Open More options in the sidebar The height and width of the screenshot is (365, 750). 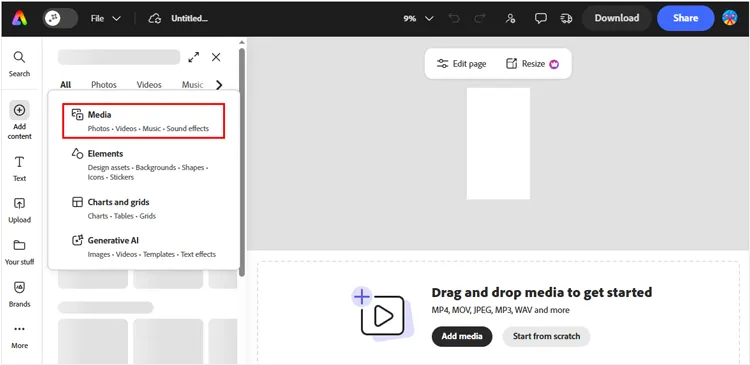coord(20,337)
